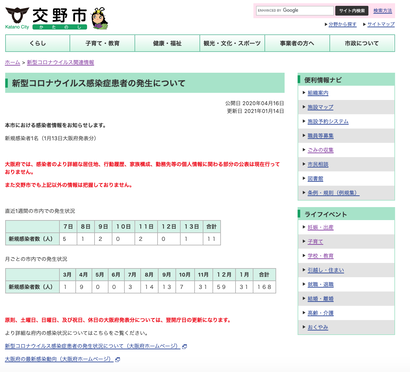410x372 pixels.
Task: Open 大阪府の最新感染動向（大阪府ホームページ） link
Action: pos(59,359)
